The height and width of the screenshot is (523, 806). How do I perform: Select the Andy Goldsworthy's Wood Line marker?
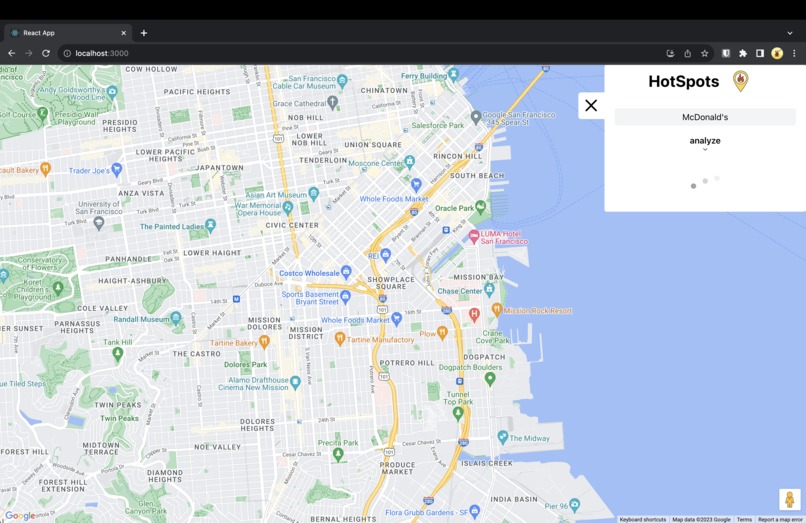click(113, 92)
